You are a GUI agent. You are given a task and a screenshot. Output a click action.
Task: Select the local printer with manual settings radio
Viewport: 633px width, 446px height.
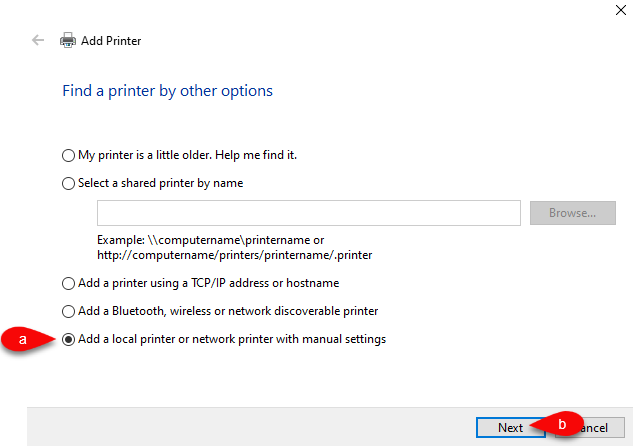click(x=68, y=339)
